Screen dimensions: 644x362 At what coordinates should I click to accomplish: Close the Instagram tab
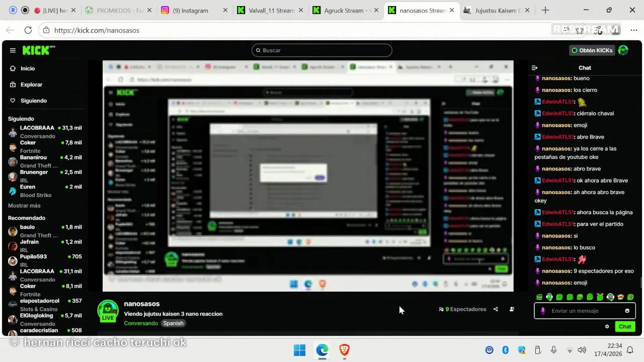coord(224,11)
